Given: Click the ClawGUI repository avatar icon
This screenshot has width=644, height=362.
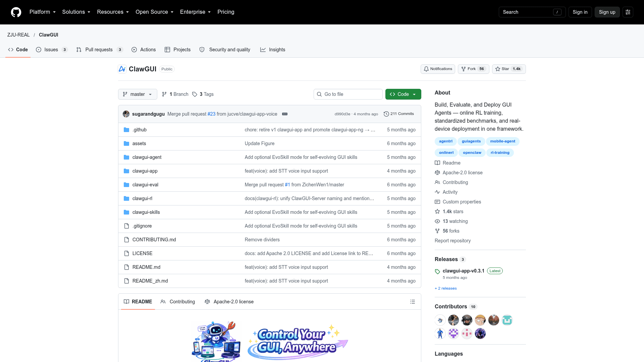Looking at the screenshot, I should tap(122, 69).
